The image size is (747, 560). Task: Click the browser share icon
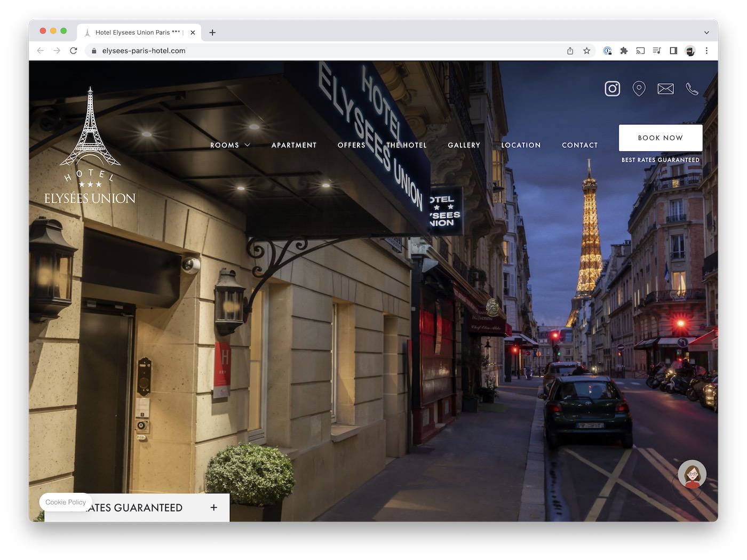[x=570, y=51]
